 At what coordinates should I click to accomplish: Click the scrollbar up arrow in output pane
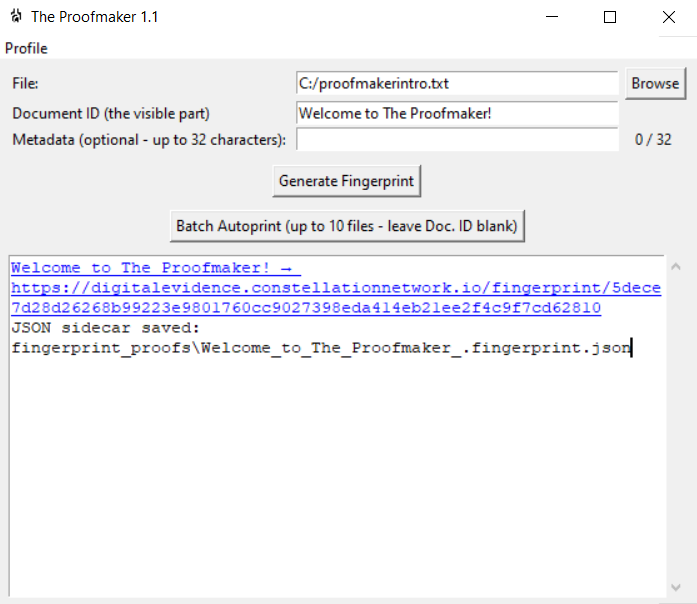[676, 267]
